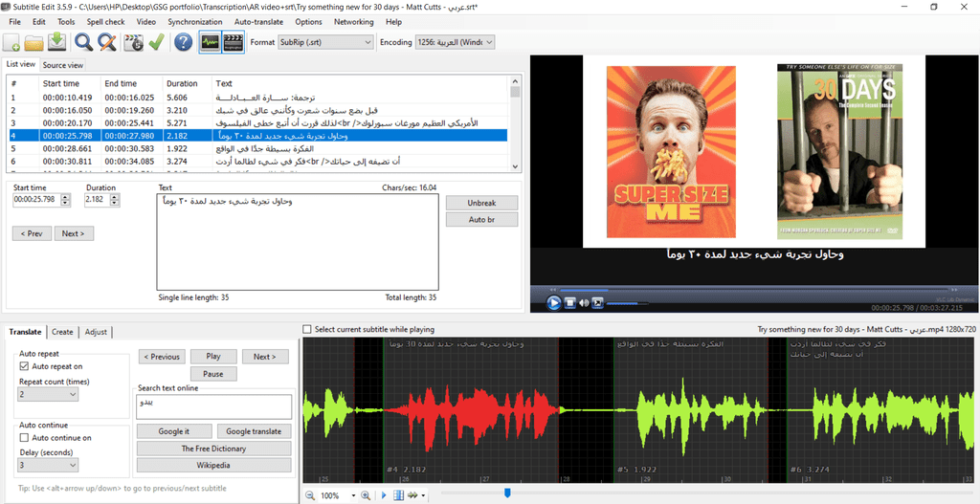This screenshot has height=504, width=980.
Task: Open the Spell check menu
Action: point(105,22)
